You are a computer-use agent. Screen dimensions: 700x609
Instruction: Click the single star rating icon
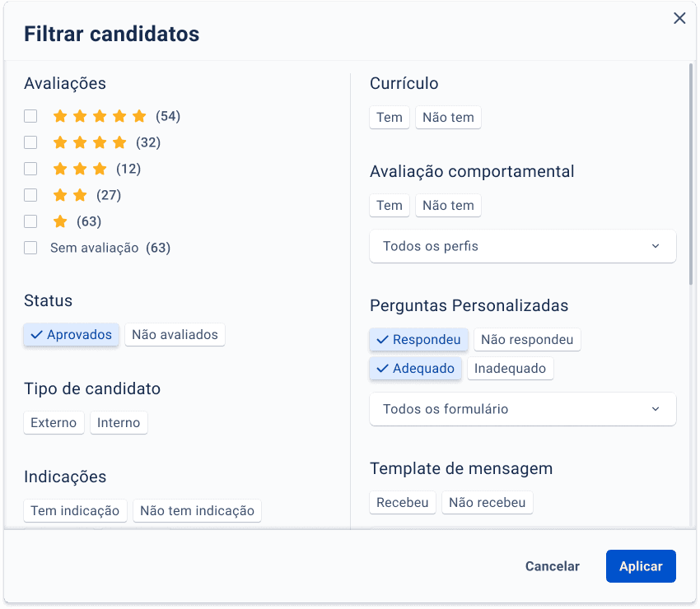tap(60, 221)
